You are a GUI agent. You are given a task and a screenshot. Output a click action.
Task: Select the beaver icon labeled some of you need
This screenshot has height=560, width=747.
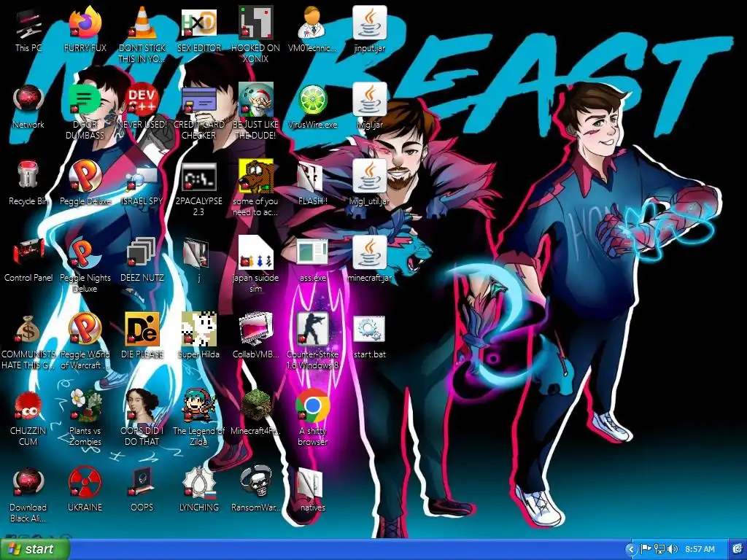(256, 176)
